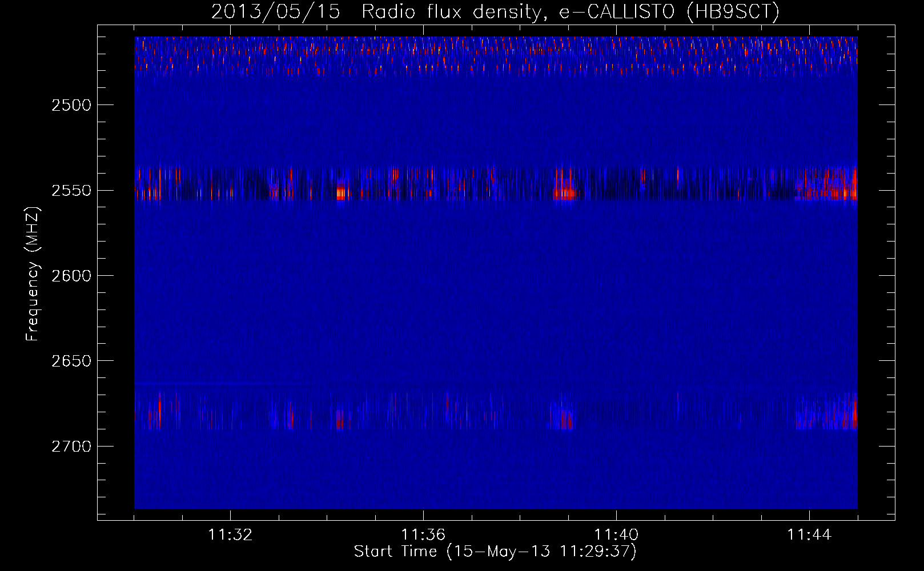Click the 2600 frequency axis label
The image size is (924, 571).
(71, 276)
